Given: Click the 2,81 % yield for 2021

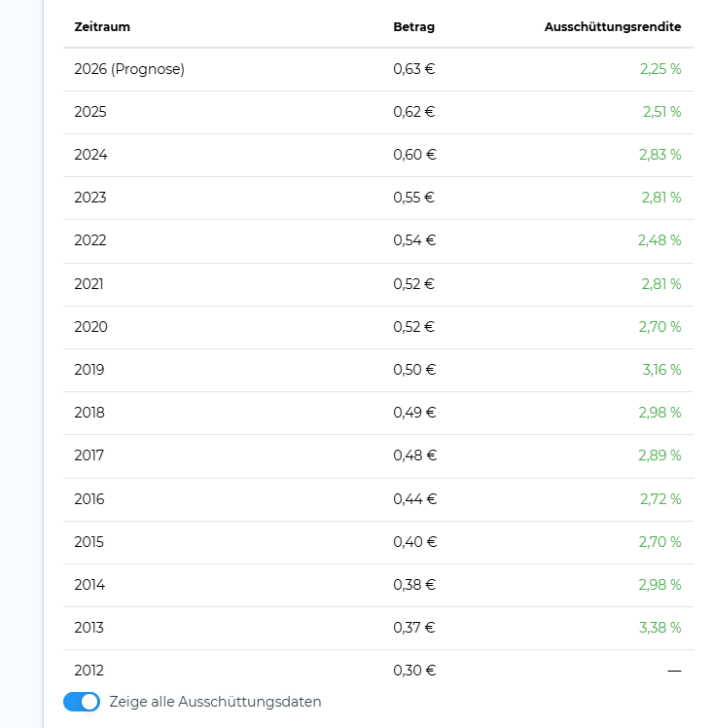Looking at the screenshot, I should point(661,283).
